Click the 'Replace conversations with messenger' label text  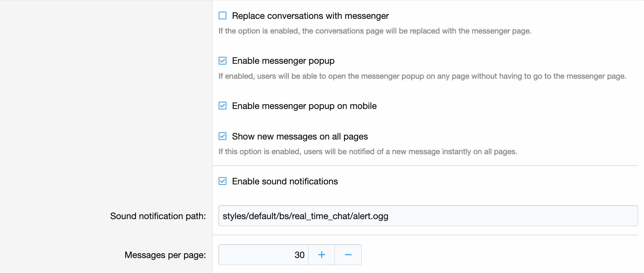click(310, 16)
